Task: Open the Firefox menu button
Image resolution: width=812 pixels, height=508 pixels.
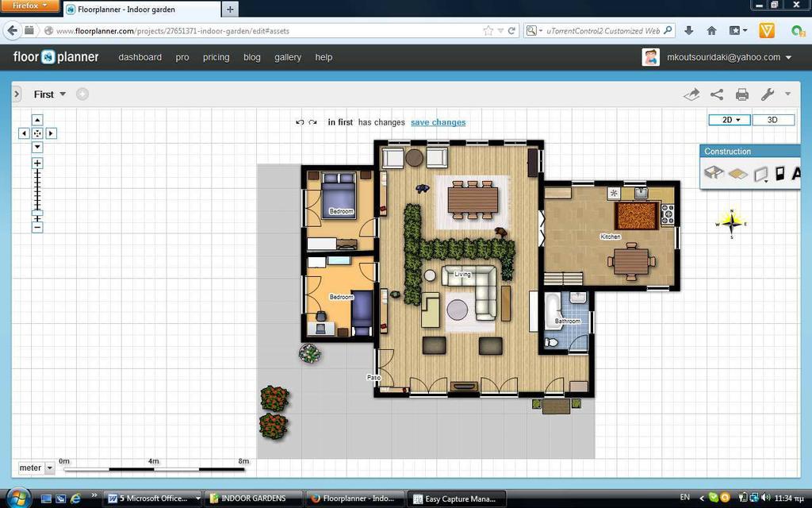Action: pyautogui.click(x=29, y=6)
